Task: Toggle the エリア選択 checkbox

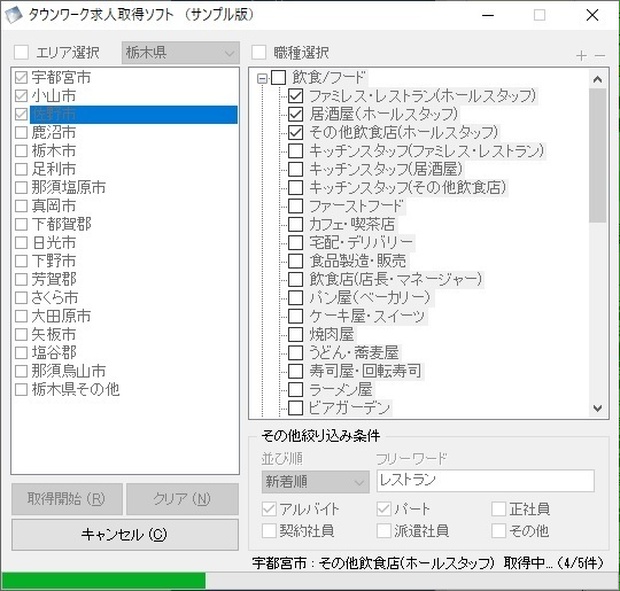Action: [x=21, y=52]
